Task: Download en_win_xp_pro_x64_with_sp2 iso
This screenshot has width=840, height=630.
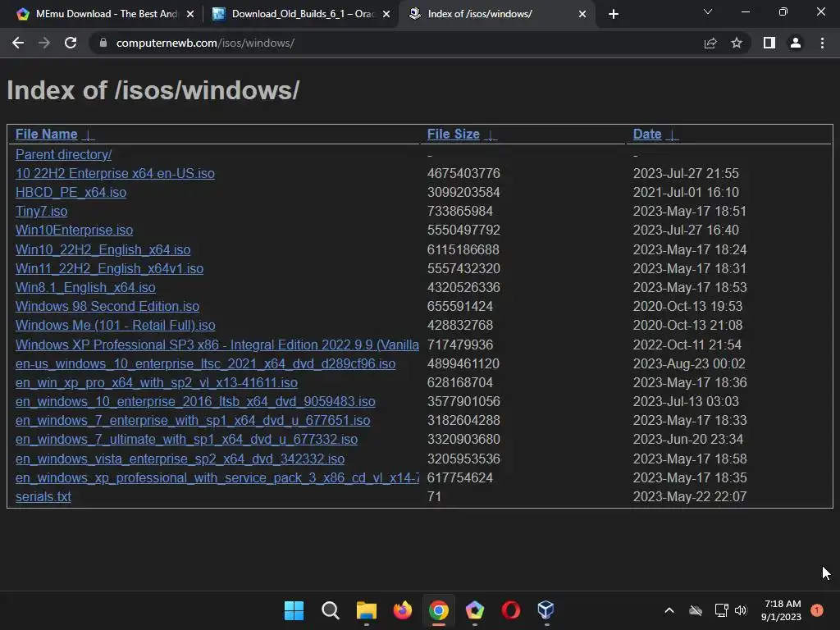Action: pyautogui.click(x=157, y=382)
